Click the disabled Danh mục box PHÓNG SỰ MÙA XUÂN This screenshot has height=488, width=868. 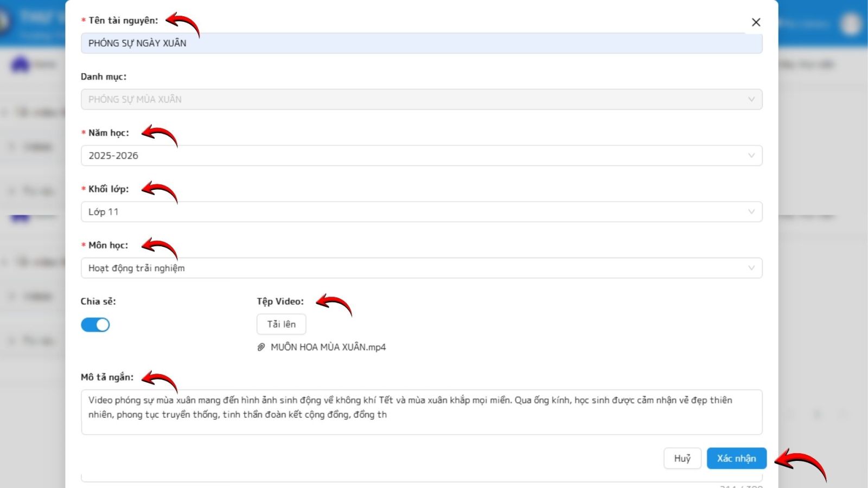(412, 99)
